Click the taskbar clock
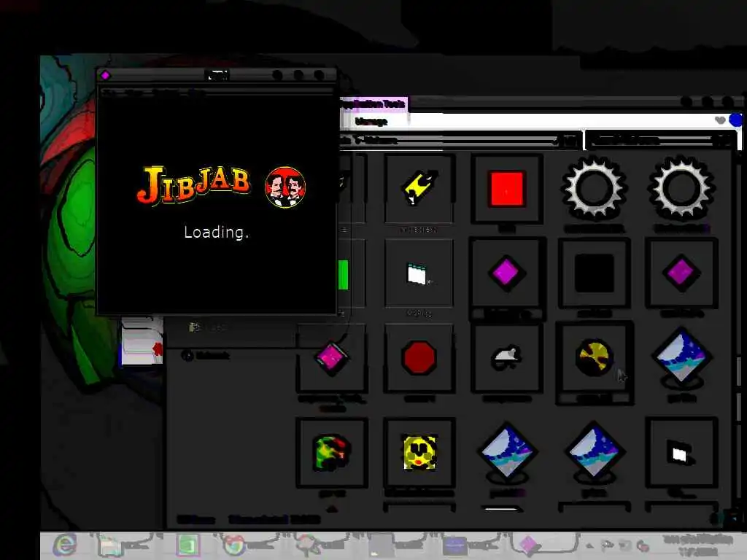Viewport: 747px width, 560px height. [x=697, y=545]
